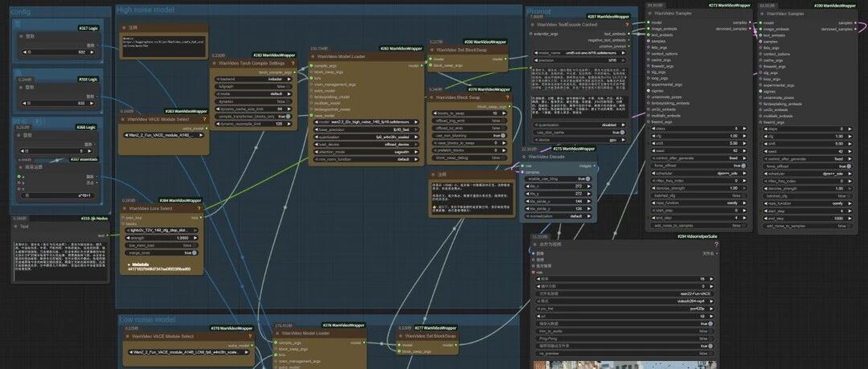The height and width of the screenshot is (369, 868).
Task: Increase steps value arrow on Sampler #273
Action: pos(745,129)
